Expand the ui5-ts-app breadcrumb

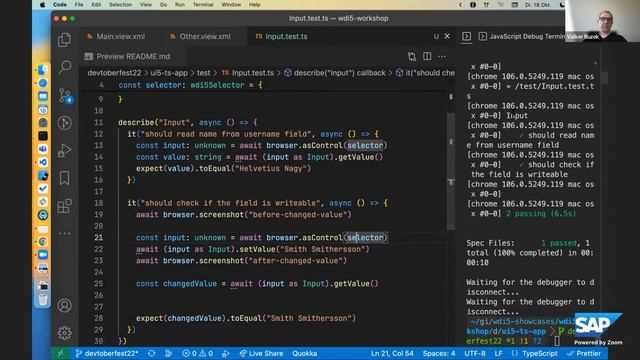tap(169, 73)
